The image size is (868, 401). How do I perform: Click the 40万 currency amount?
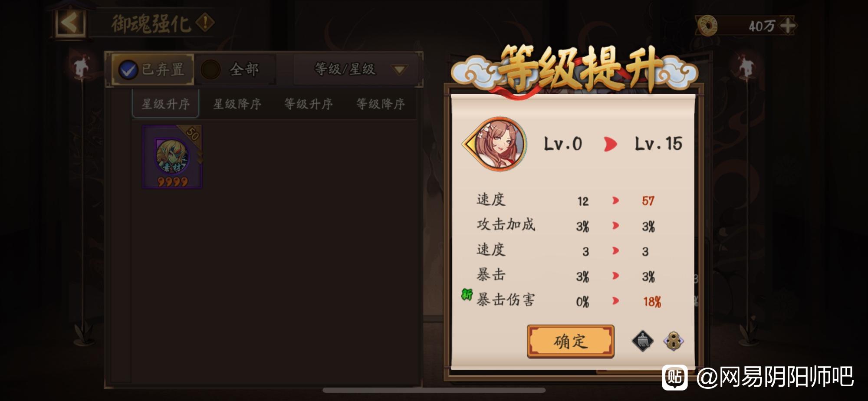point(761,26)
